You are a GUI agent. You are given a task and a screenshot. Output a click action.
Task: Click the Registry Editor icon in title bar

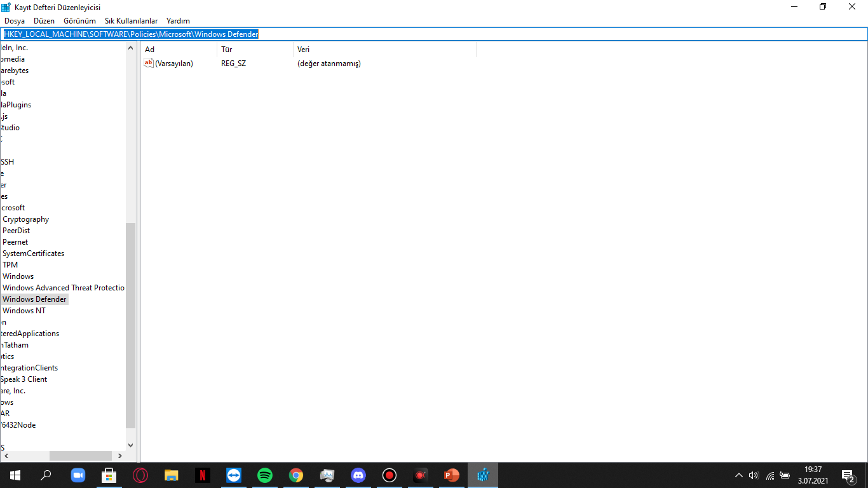coord(6,7)
